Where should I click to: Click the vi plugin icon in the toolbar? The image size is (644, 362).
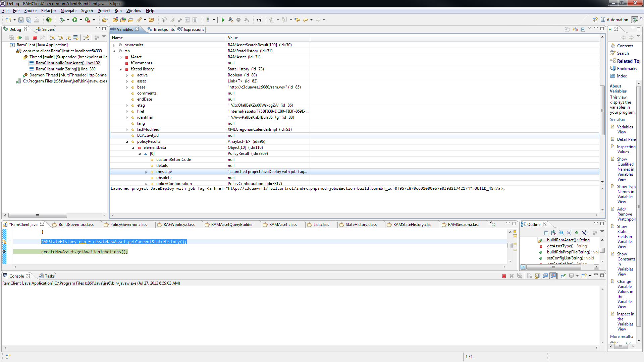259,20
